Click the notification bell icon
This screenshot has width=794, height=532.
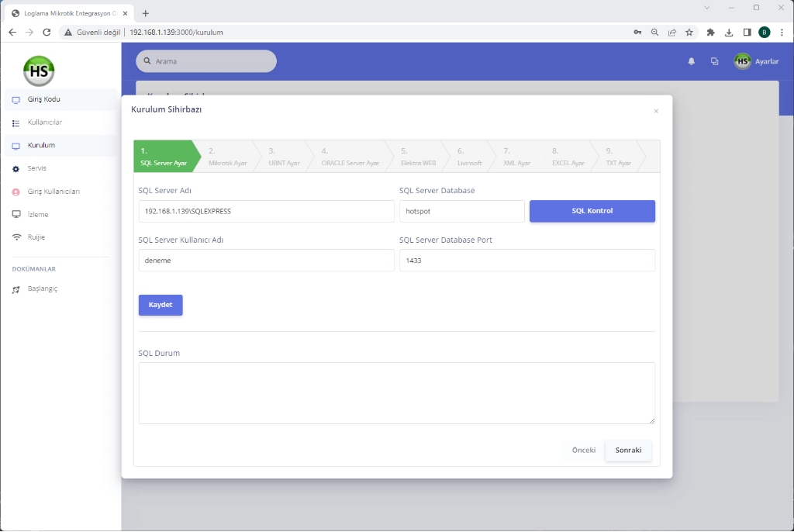(x=691, y=61)
